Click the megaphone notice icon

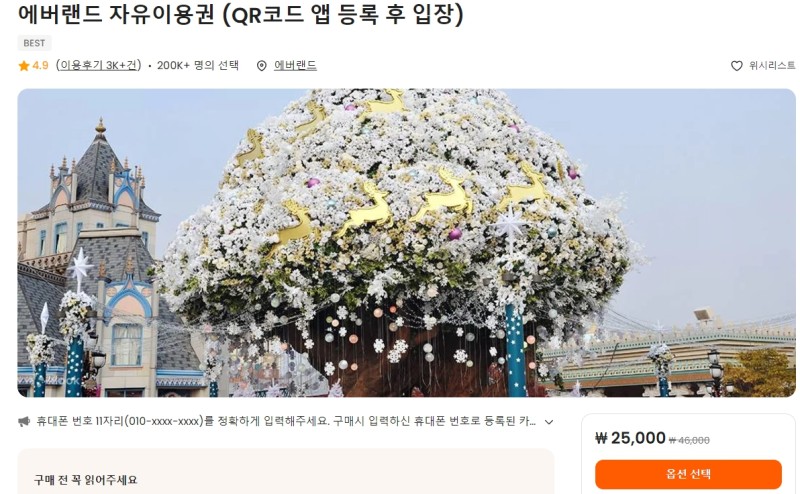(x=24, y=422)
